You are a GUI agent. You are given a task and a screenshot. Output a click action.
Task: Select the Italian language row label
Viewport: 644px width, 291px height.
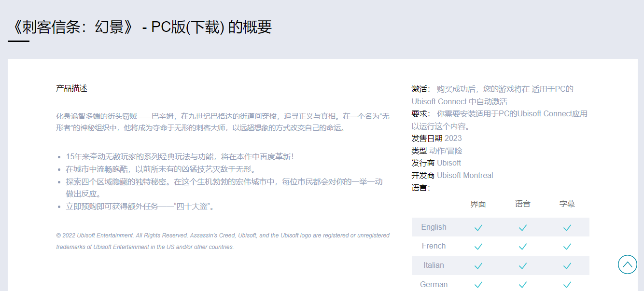point(434,265)
